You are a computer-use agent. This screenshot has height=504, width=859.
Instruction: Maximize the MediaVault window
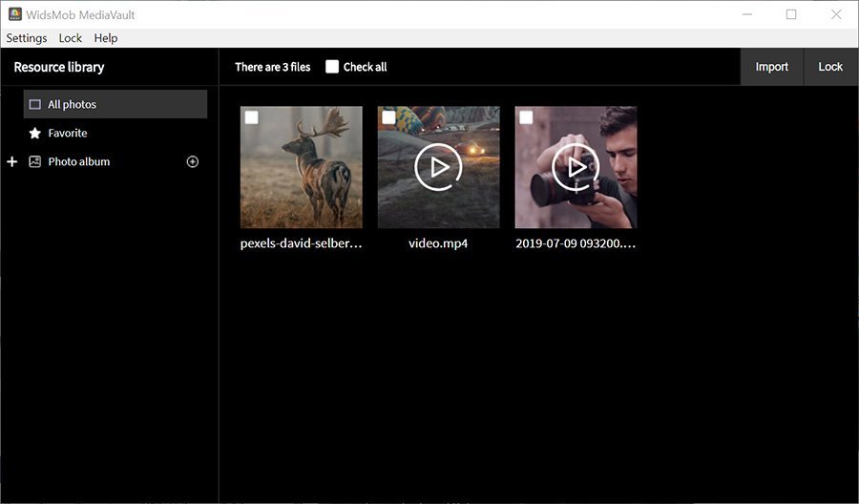click(791, 14)
